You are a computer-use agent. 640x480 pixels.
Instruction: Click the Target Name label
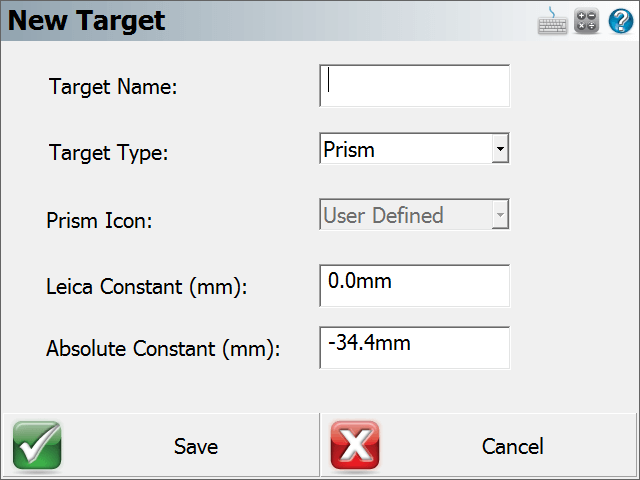click(x=113, y=87)
